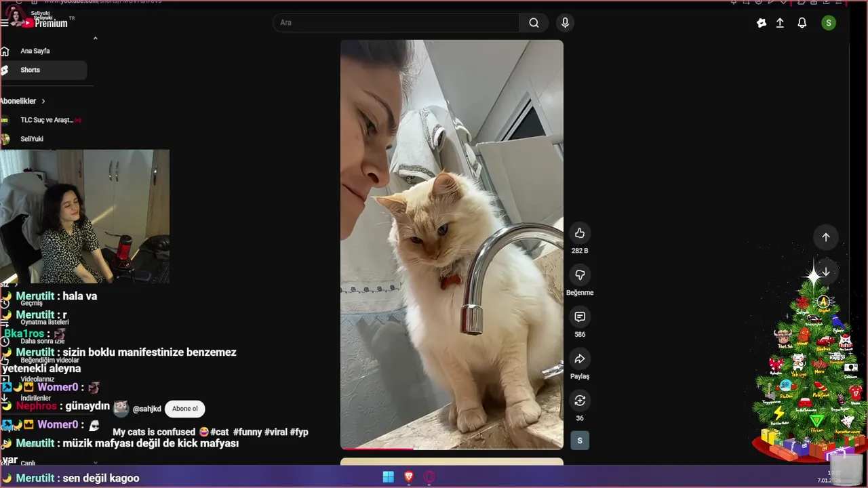The width and height of the screenshot is (868, 488).
Task: Start voice search with microphone icon
Action: pos(565,22)
